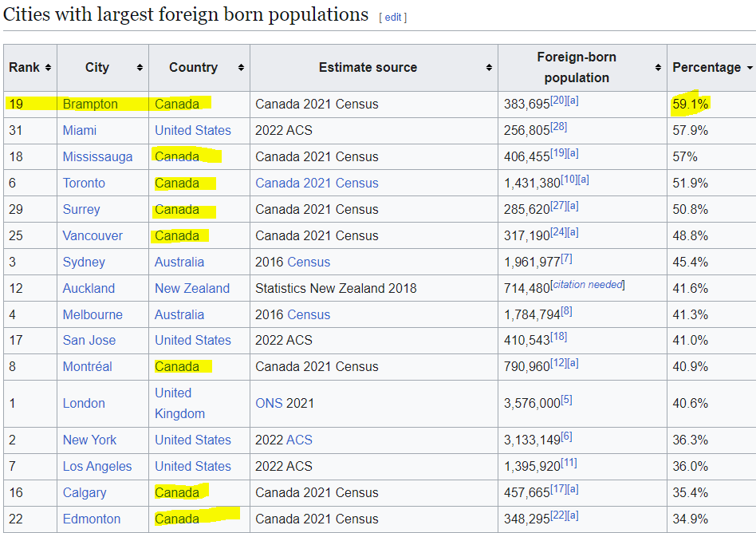
Task: Sort by Country column sort arrows
Action: pyautogui.click(x=241, y=68)
